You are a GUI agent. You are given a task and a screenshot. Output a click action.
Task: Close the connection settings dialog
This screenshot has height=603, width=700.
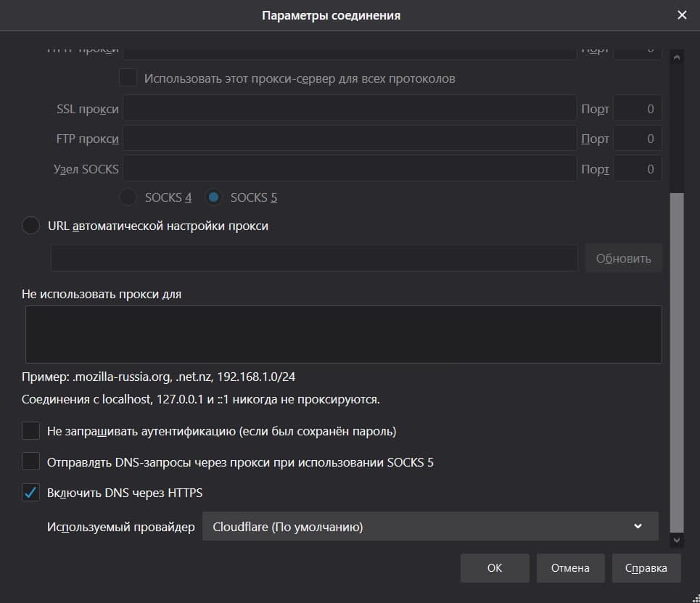[x=682, y=15]
